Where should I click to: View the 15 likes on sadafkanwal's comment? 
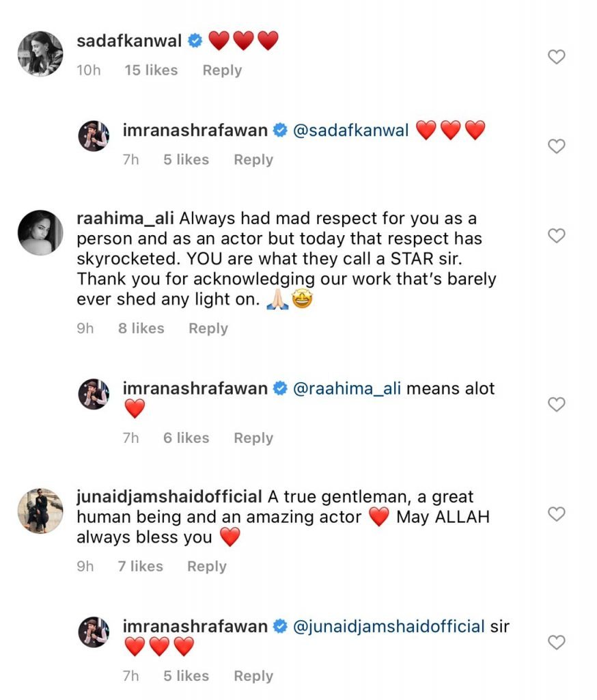151,70
